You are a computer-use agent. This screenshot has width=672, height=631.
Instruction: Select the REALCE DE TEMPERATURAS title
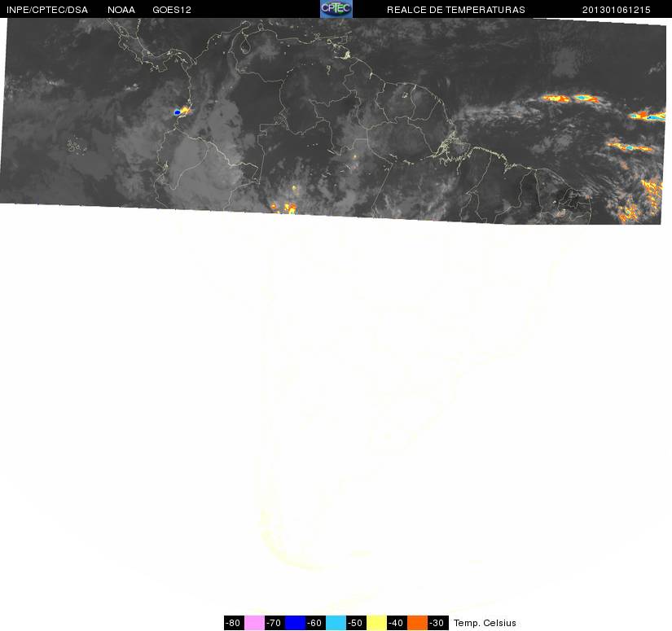pos(456,10)
